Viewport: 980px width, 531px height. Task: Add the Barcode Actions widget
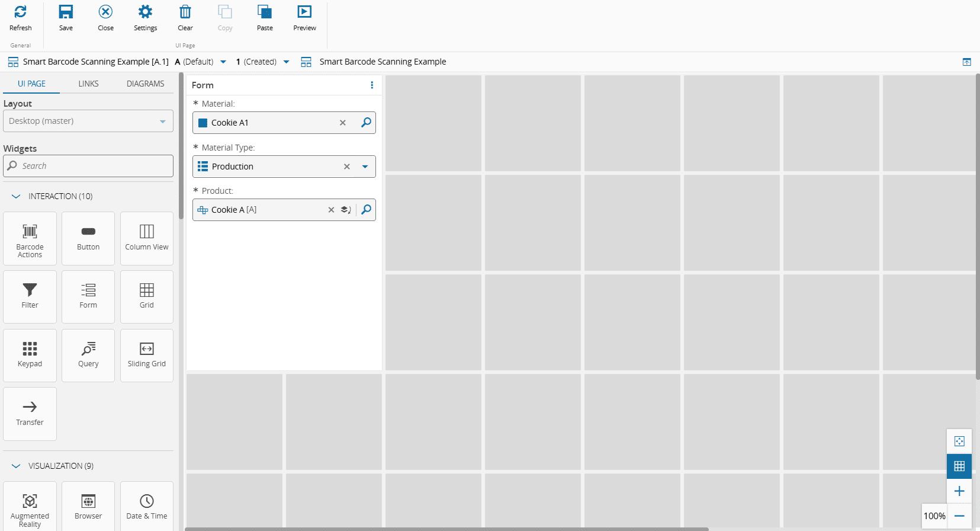[x=30, y=238]
